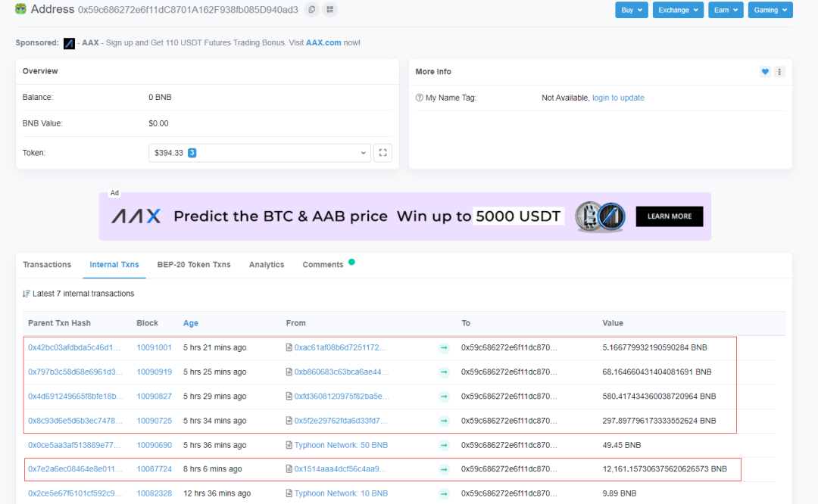Open the BEP-20 Token Txns tab
Viewport: 818px width, 504px height.
(x=194, y=265)
